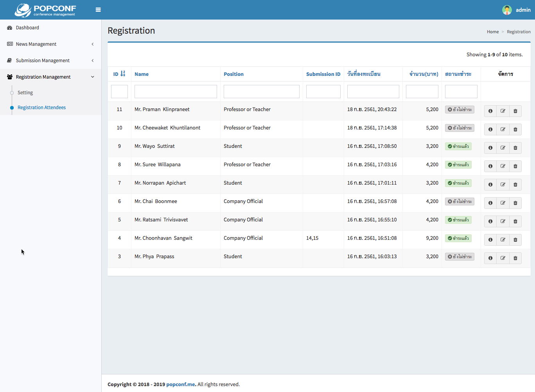Delete Mr. Phya Prapass's registration
535x392 pixels.
click(515, 258)
